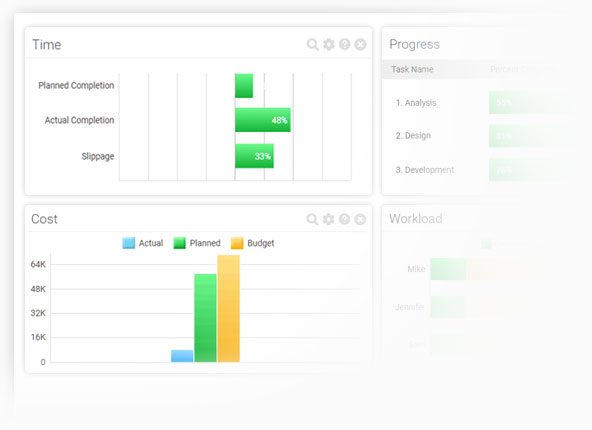Image resolution: width=592 pixels, height=430 pixels.
Task: Open the Time widget gear settings
Action: click(329, 45)
